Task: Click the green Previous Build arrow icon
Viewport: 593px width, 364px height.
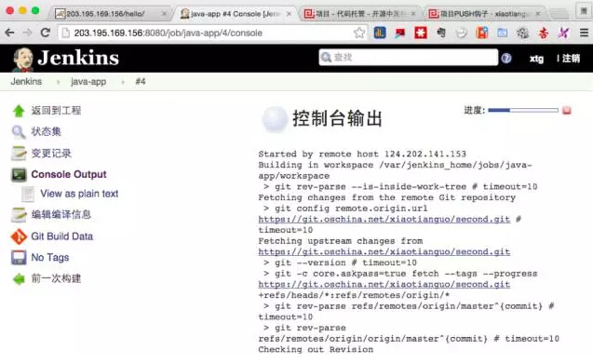Action: pos(19,279)
